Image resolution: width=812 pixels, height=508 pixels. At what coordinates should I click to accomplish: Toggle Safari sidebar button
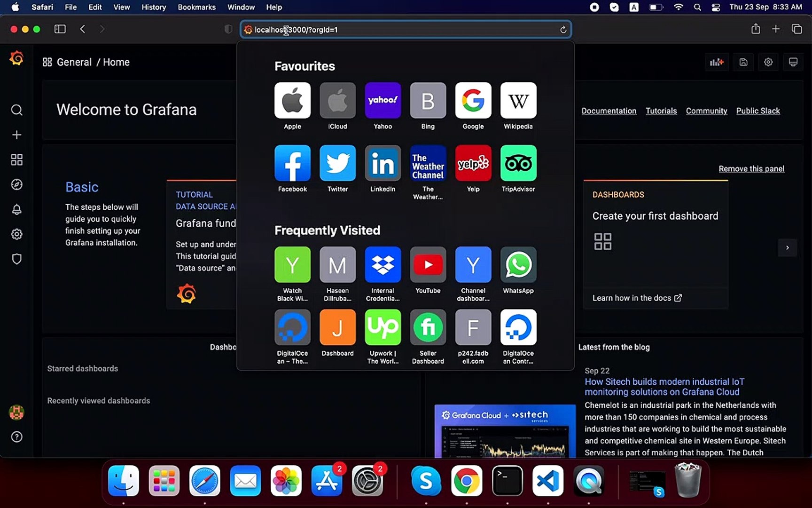(x=60, y=29)
